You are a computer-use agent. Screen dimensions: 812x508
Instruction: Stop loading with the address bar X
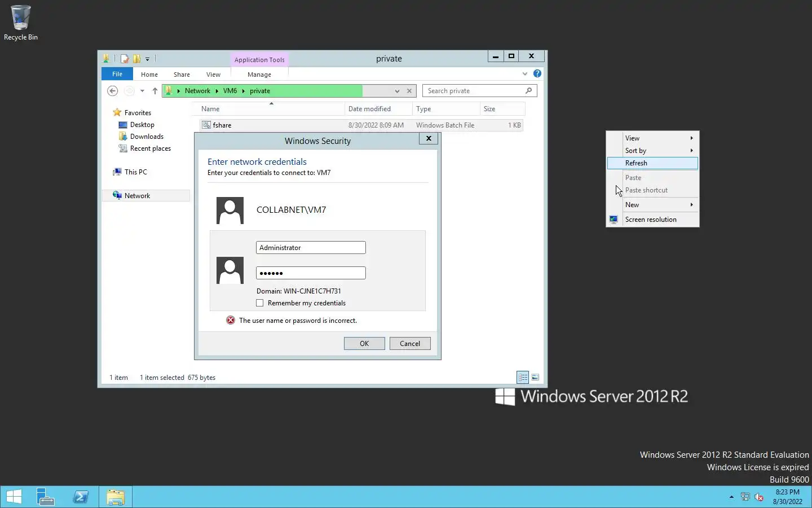point(409,91)
